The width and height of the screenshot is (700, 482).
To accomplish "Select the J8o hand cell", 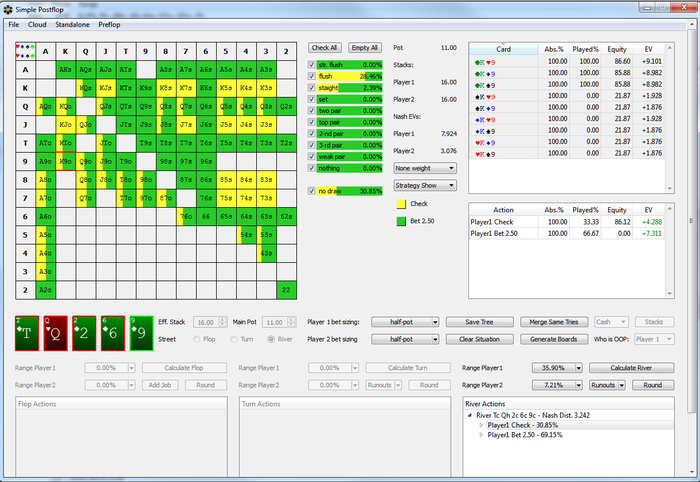I will (106, 179).
